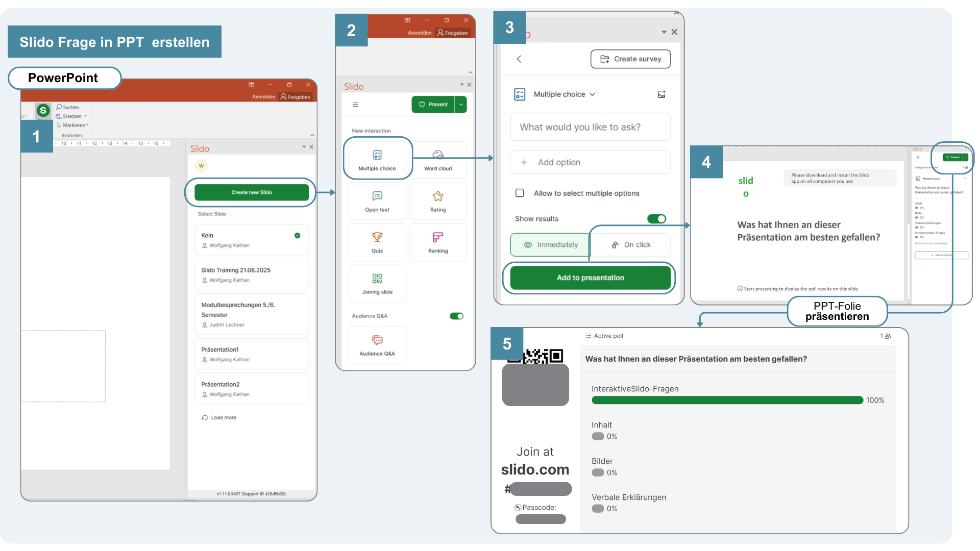The image size is (980, 551).
Task: Click the Passcode lock icon
Action: [x=518, y=508]
